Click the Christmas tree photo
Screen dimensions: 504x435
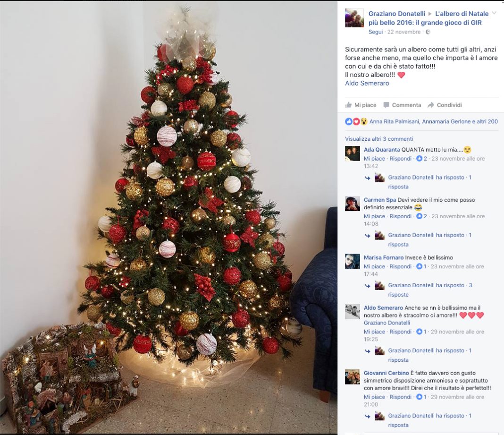168,217
